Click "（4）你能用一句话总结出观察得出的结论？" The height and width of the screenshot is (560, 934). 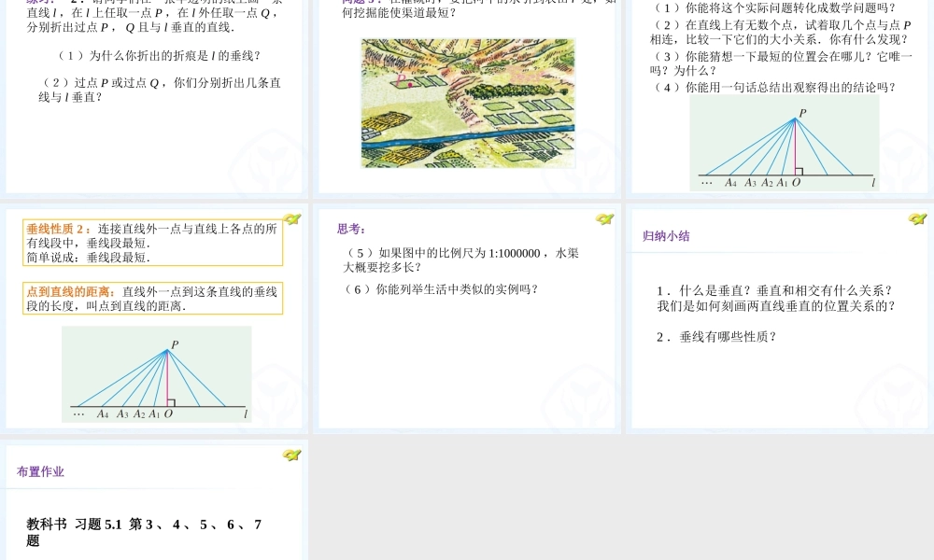773,88
